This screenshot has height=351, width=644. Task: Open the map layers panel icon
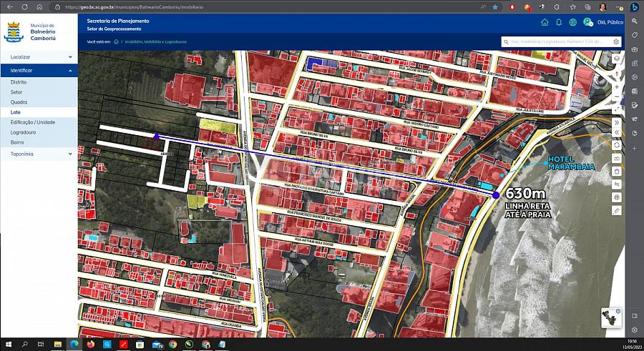[617, 59]
